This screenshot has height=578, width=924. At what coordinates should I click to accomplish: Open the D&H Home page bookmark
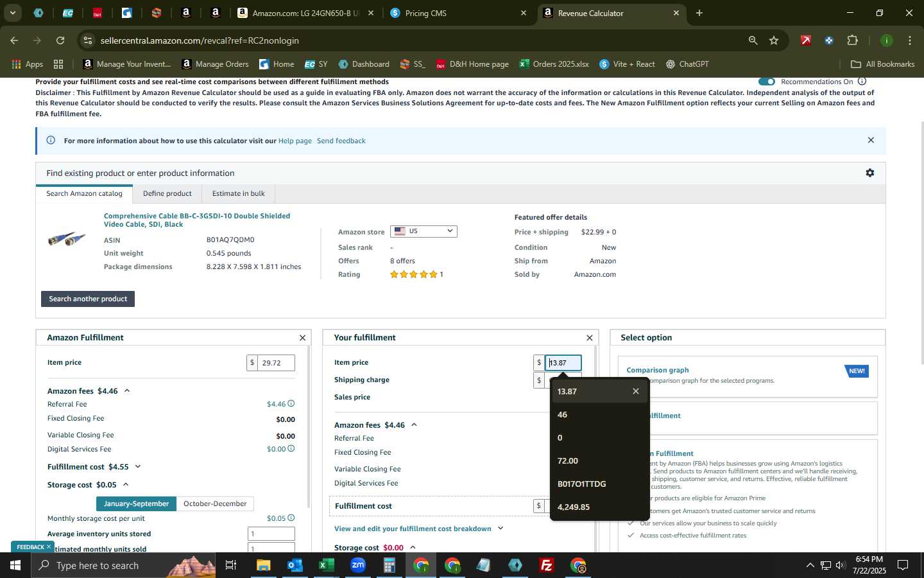coord(472,64)
